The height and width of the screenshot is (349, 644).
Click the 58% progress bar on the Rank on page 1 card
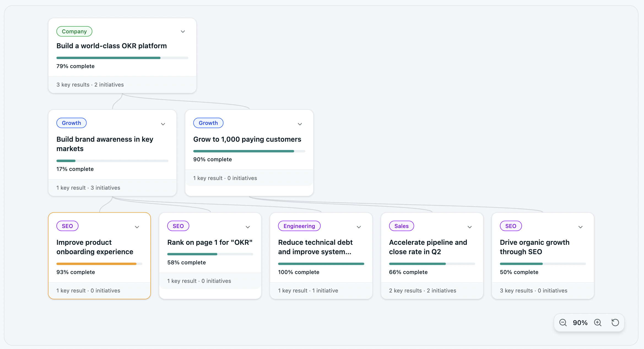(x=210, y=254)
